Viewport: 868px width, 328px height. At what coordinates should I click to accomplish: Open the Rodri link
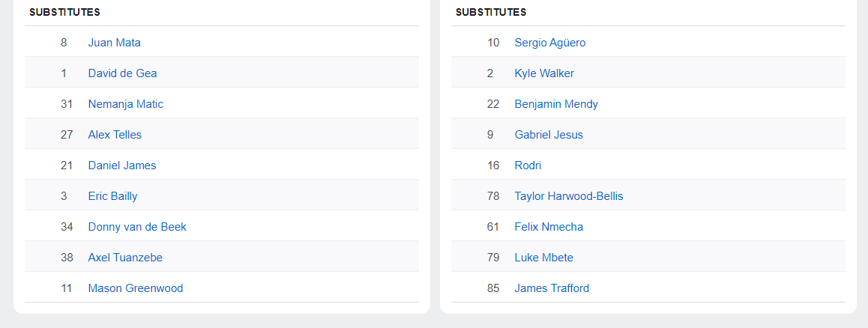[x=528, y=165]
